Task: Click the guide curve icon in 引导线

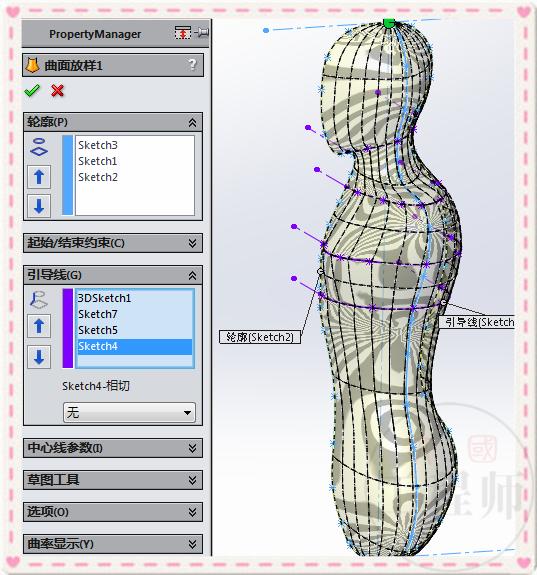Action: click(x=39, y=300)
